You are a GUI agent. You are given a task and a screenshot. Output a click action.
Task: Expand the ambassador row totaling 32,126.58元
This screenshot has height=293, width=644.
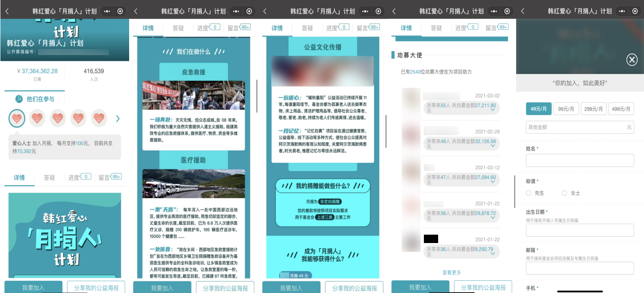(493, 146)
